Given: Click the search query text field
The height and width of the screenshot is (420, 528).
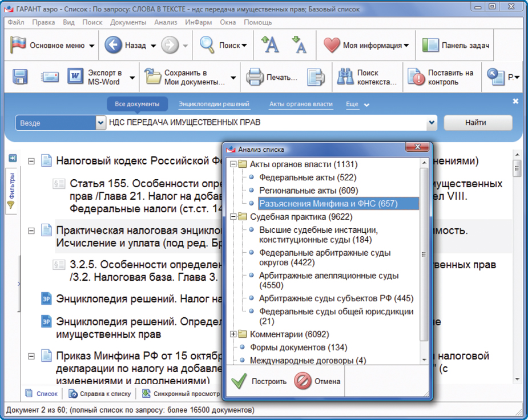Looking at the screenshot, I should pos(265,123).
